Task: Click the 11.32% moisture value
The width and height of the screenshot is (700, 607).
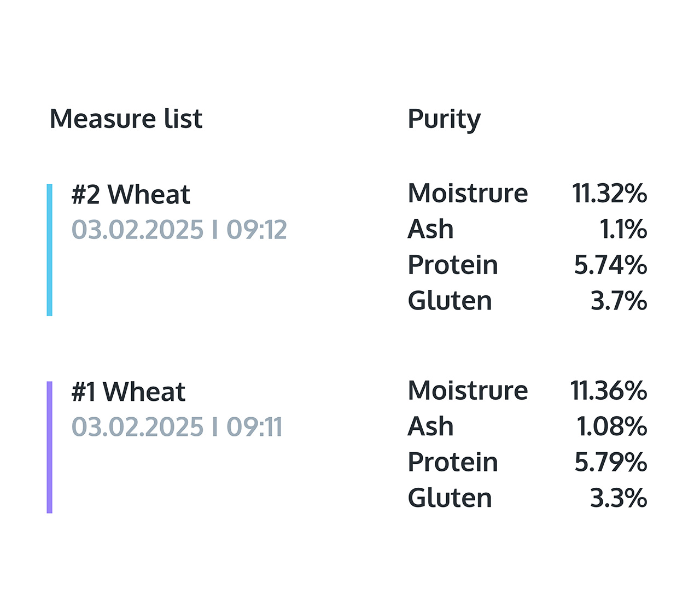Action: tap(609, 193)
